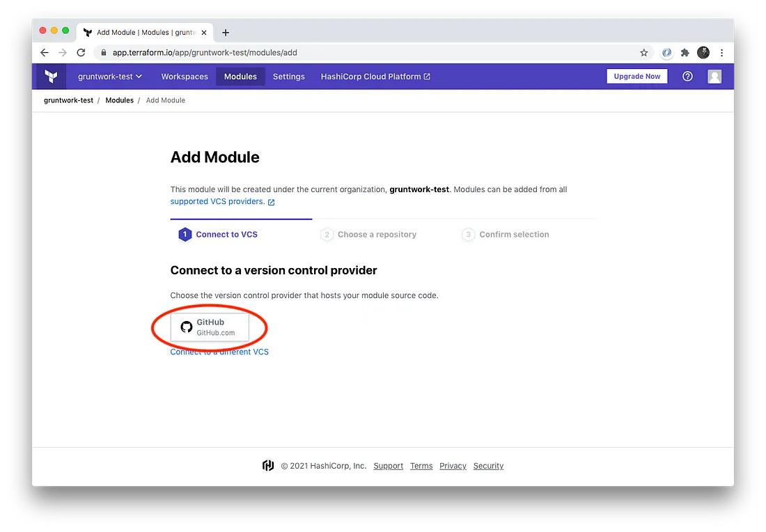Open the Terms footer link
Image resolution: width=766 pixels, height=532 pixels.
click(x=421, y=466)
